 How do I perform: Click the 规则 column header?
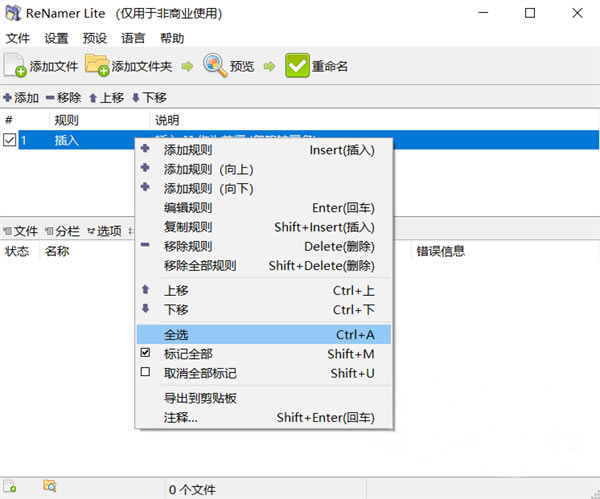[x=99, y=121]
